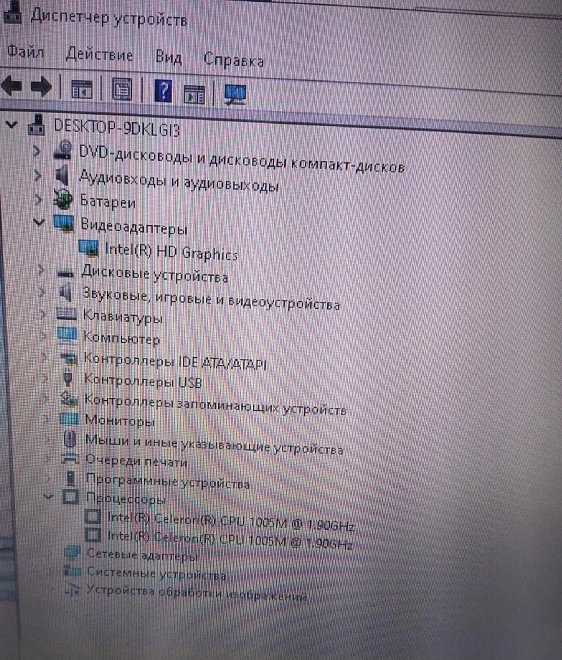Viewport: 562px width, 660px height.
Task: Select the Компьютер row
Action: [x=122, y=338]
